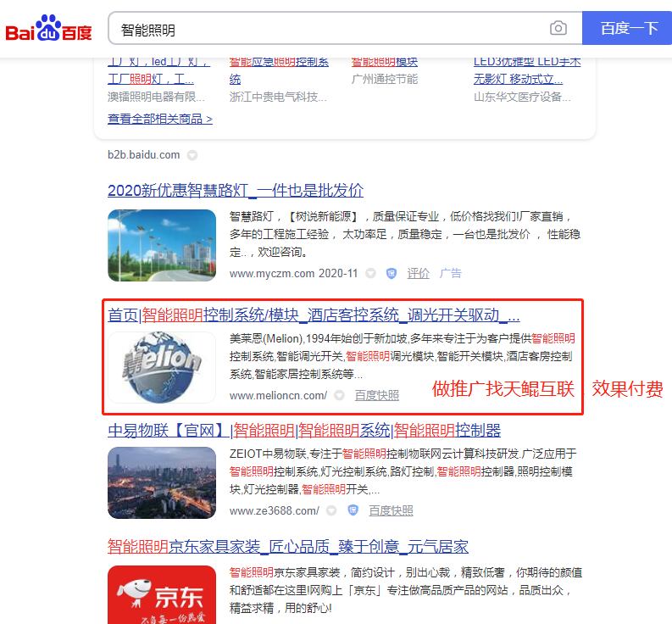Click the 广告 label
This screenshot has height=624, width=672.
(x=451, y=273)
